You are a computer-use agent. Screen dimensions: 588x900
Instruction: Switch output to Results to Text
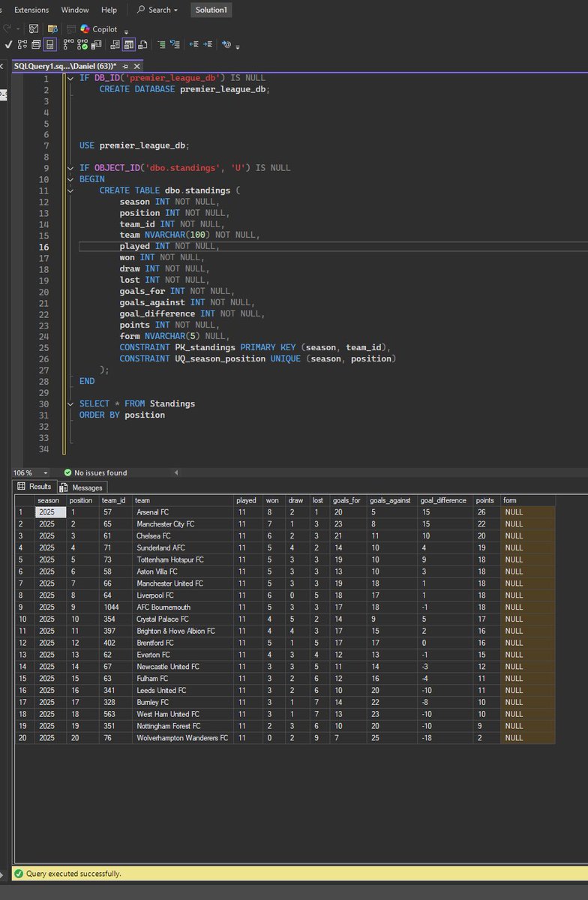tap(114, 44)
